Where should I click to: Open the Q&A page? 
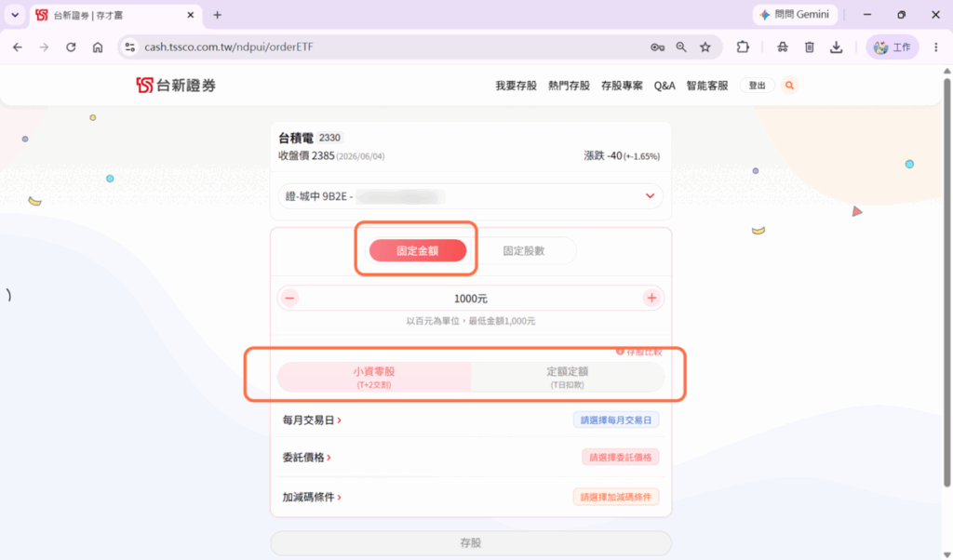click(664, 86)
